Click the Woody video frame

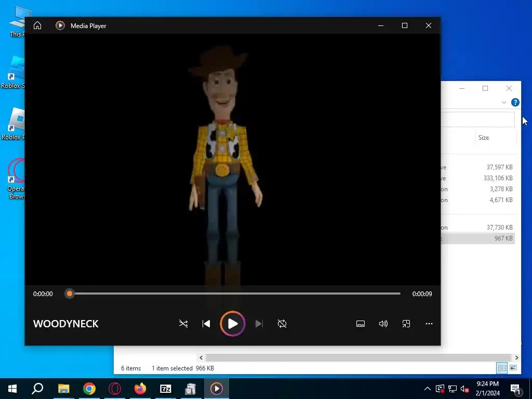233,159
